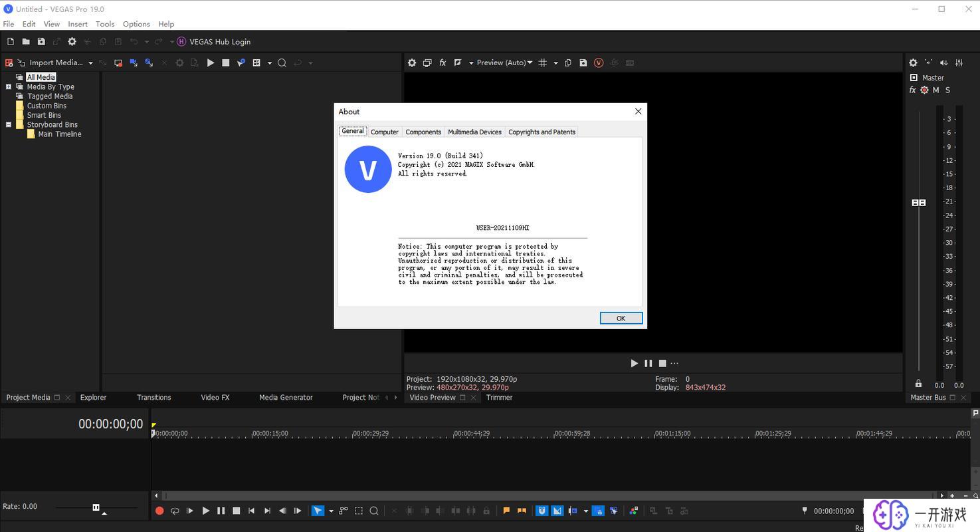Image resolution: width=980 pixels, height=532 pixels.
Task: Stop preview in Project Media toolbar
Action: point(226,63)
